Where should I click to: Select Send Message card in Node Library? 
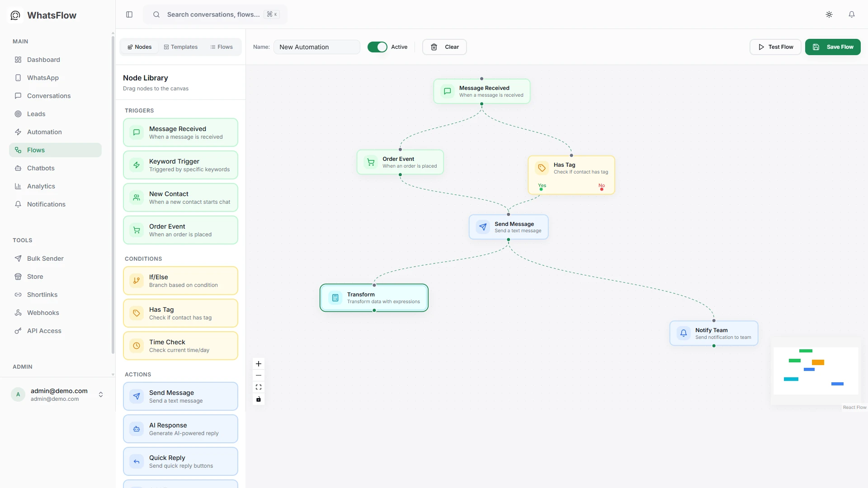pyautogui.click(x=180, y=396)
